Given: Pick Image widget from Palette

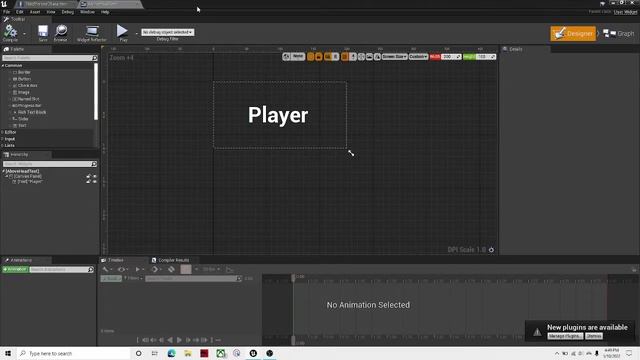Looking at the screenshot, I should 23,92.
